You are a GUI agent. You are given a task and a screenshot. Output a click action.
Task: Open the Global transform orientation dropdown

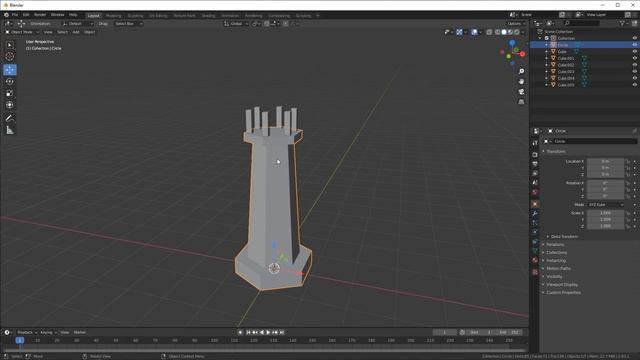(x=236, y=24)
